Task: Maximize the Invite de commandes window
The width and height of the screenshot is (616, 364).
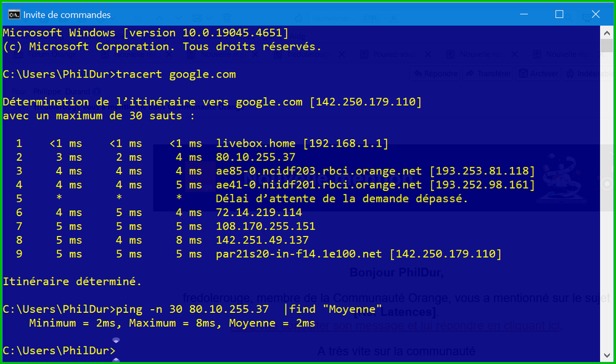Action: pos(559,14)
